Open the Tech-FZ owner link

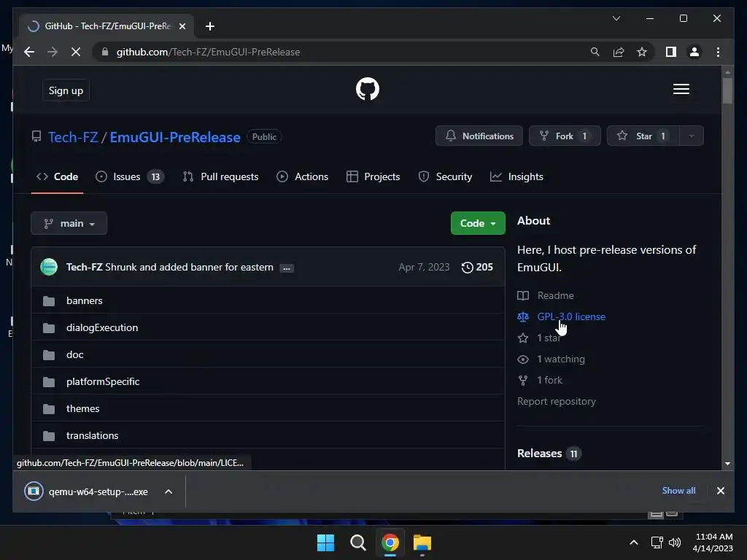click(x=73, y=137)
